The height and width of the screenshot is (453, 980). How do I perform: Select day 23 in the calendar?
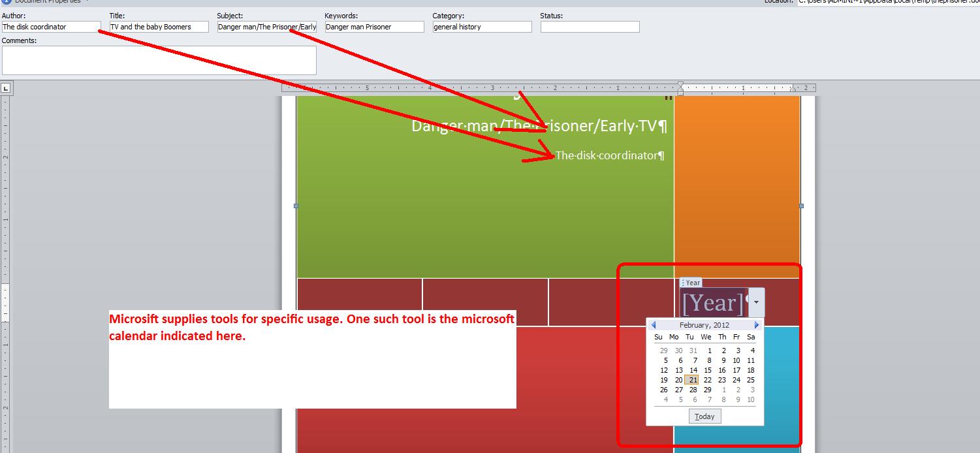(722, 380)
